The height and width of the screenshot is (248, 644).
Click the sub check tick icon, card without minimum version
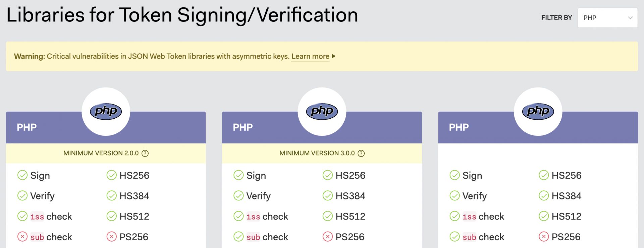pyautogui.click(x=454, y=237)
